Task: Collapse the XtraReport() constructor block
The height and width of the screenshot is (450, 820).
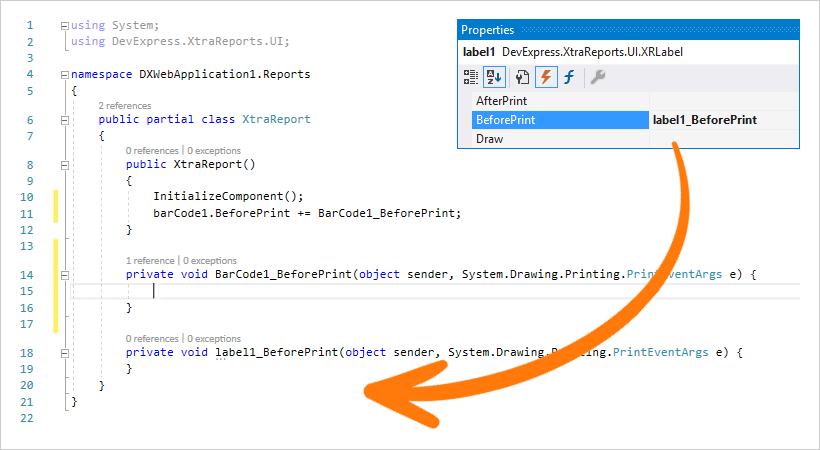Action: coord(64,165)
